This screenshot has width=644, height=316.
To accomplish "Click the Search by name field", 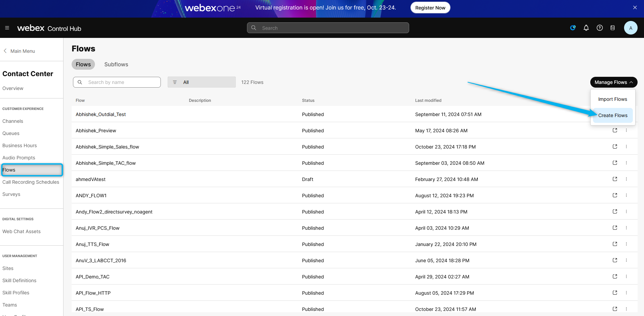I will pos(117,82).
